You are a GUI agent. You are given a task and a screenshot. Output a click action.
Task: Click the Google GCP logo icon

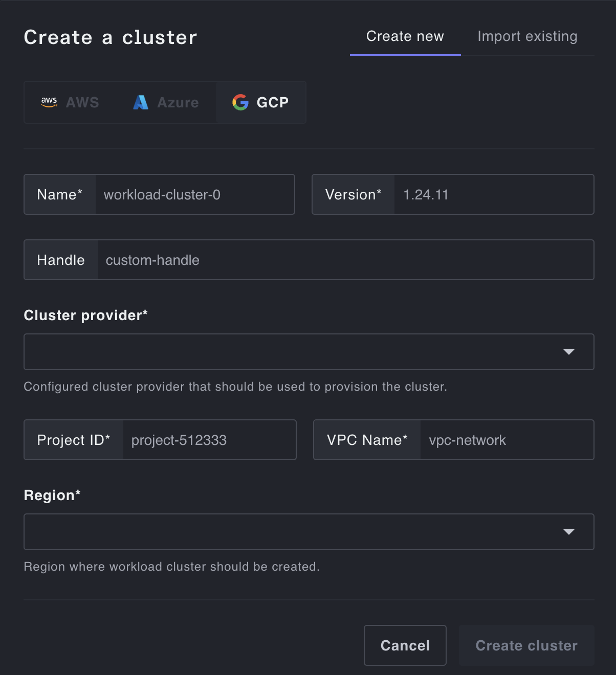point(240,102)
